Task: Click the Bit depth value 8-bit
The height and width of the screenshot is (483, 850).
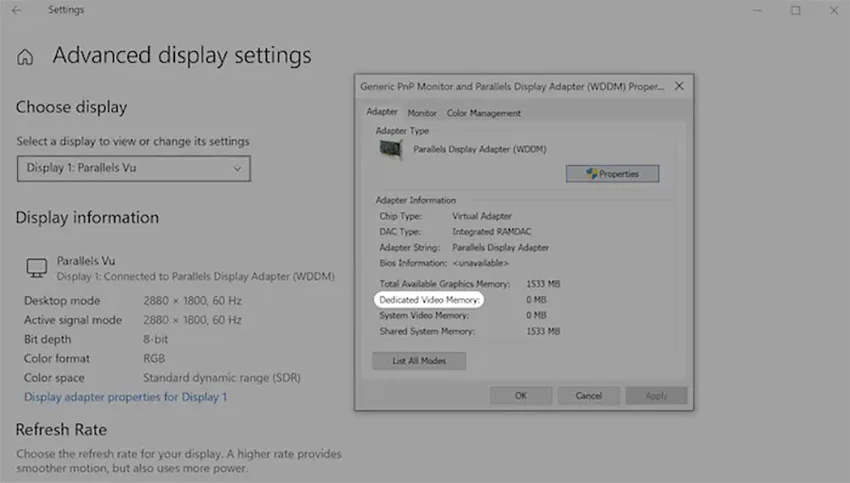Action: (156, 339)
